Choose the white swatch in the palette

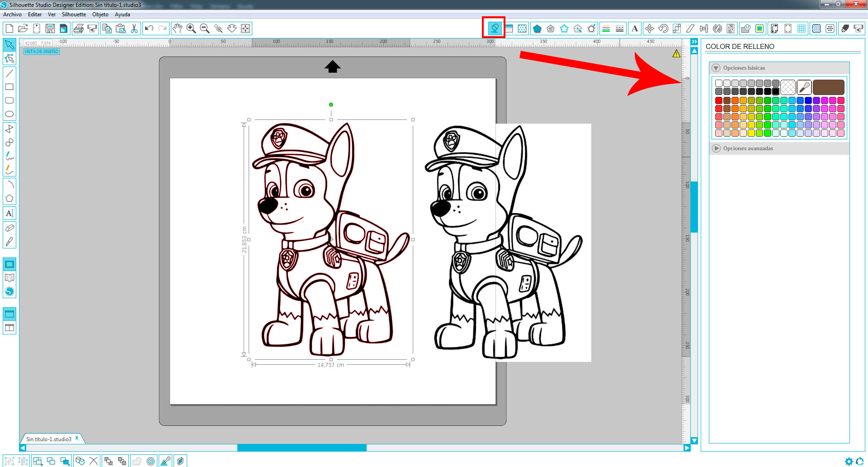(719, 83)
